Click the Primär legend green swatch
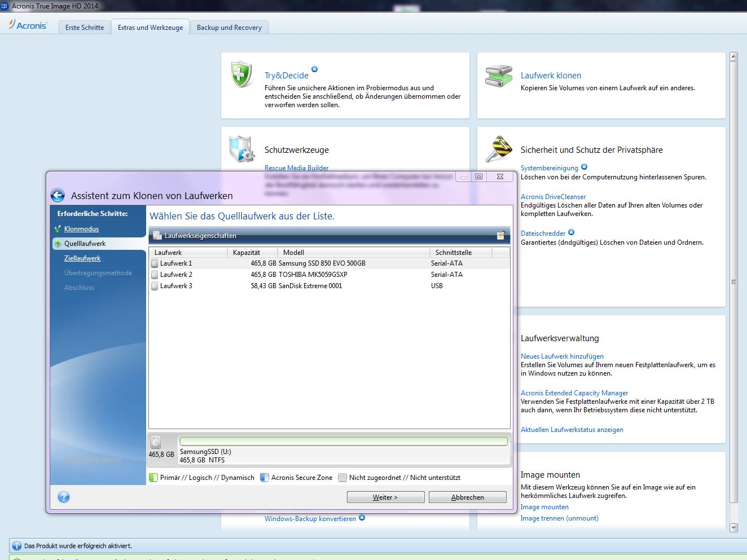This screenshot has width=747, height=560. tap(153, 478)
